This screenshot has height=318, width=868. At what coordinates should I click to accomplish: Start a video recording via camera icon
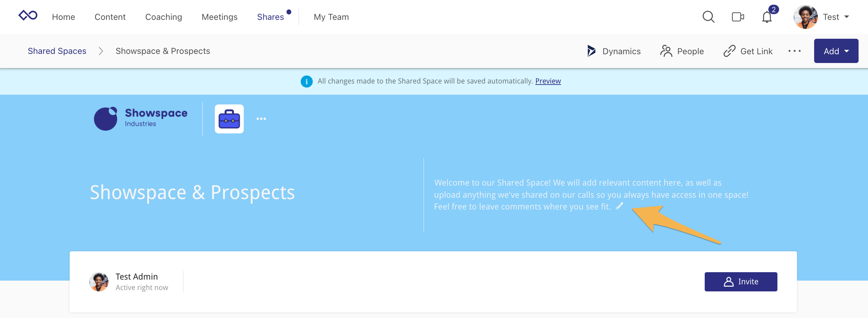[x=738, y=17]
